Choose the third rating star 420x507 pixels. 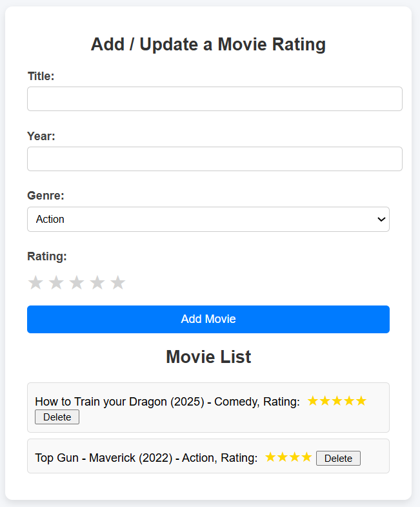click(x=77, y=283)
